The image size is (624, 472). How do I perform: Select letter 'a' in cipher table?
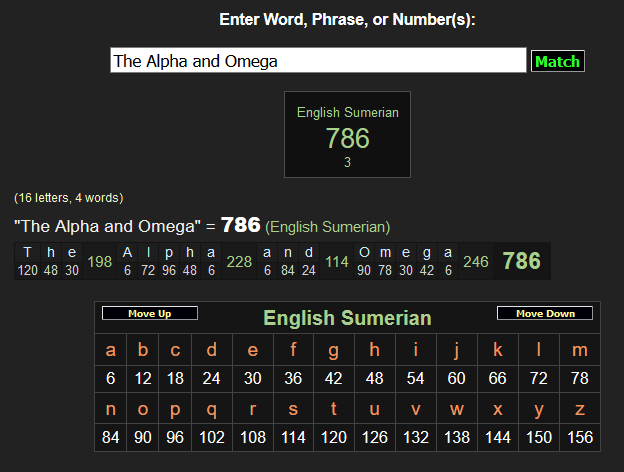point(110,350)
